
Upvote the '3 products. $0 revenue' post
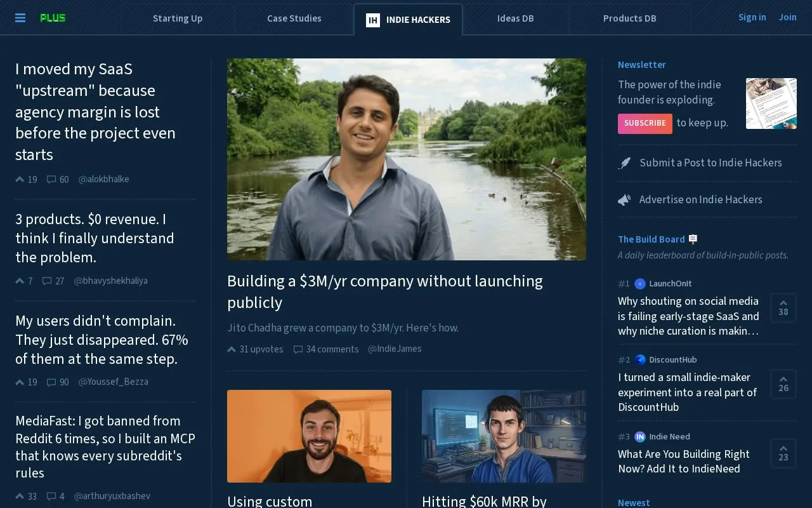point(20,281)
